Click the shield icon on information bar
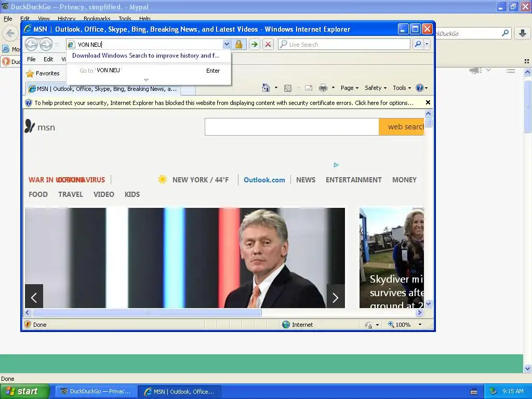Image resolution: width=532 pixels, height=399 pixels. [x=29, y=103]
